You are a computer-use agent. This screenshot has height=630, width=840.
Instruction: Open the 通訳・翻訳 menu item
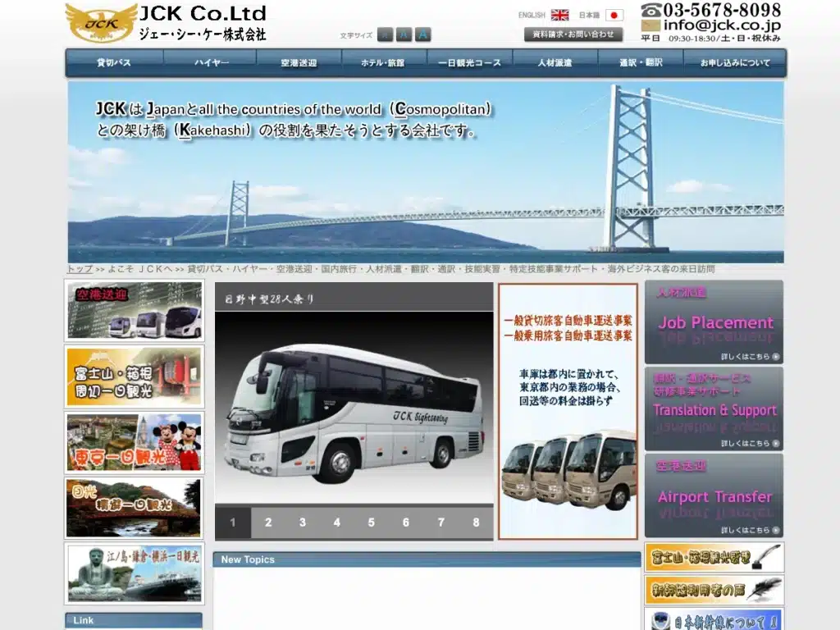pyautogui.click(x=641, y=62)
